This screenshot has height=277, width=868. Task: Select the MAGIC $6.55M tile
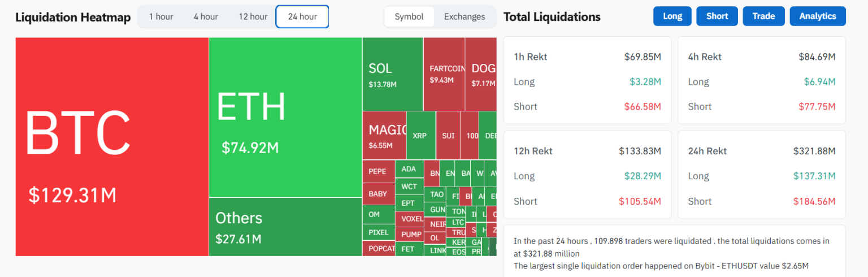click(x=384, y=136)
